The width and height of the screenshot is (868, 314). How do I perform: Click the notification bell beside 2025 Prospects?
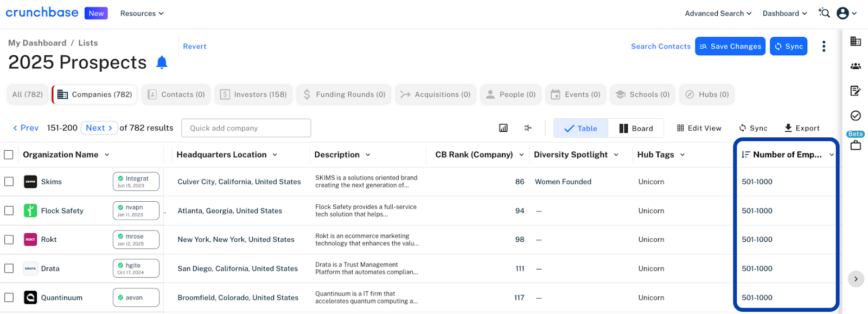point(162,62)
